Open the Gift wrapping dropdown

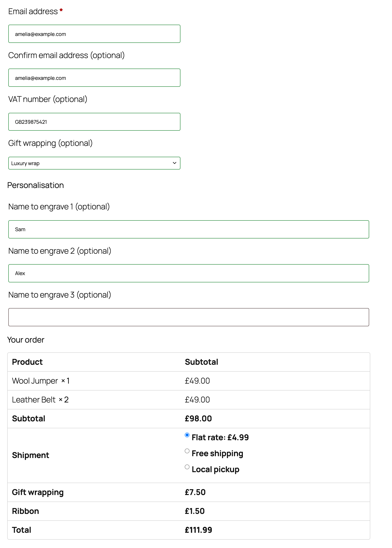[x=94, y=163]
